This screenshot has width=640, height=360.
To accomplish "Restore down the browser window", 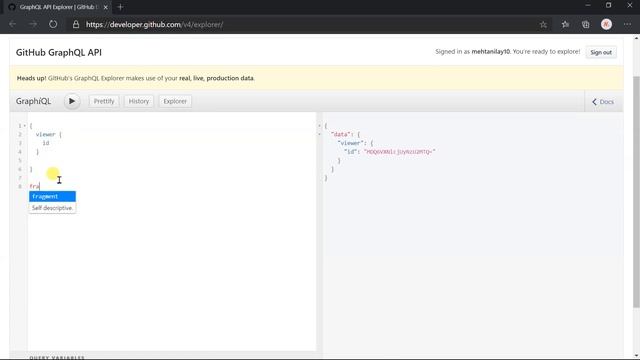I will pyautogui.click(x=609, y=5).
